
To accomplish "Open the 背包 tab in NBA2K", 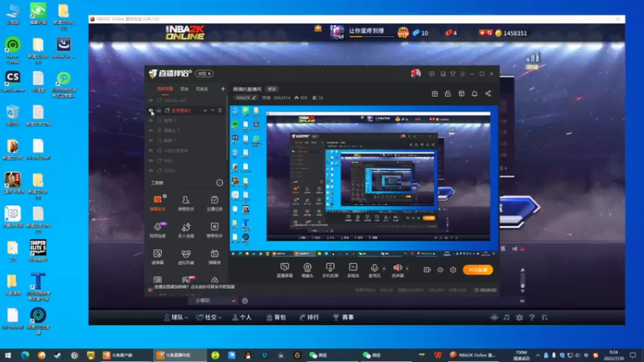I will tap(276, 317).
